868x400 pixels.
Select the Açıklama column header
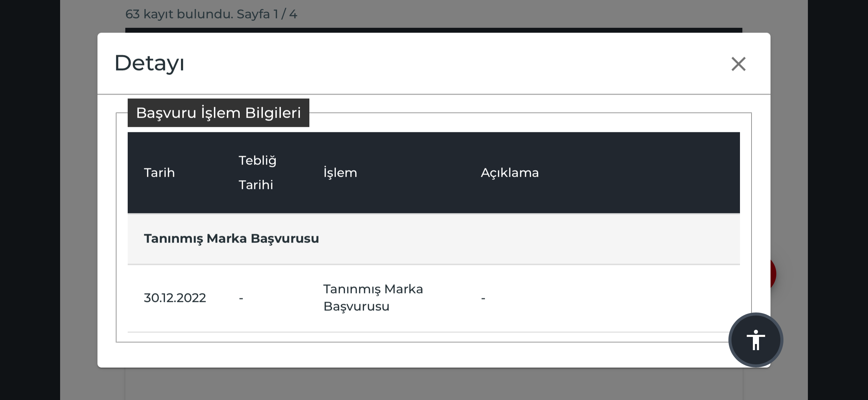click(x=510, y=173)
